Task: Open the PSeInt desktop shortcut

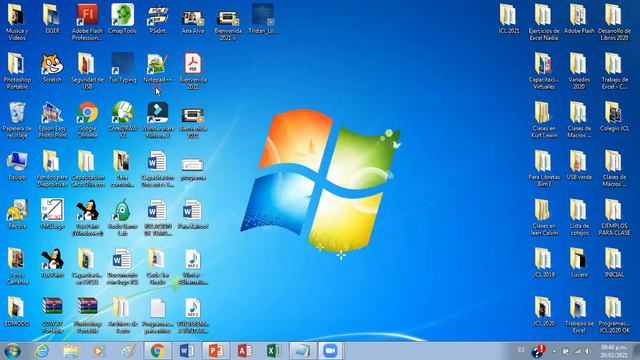Action: tap(158, 19)
